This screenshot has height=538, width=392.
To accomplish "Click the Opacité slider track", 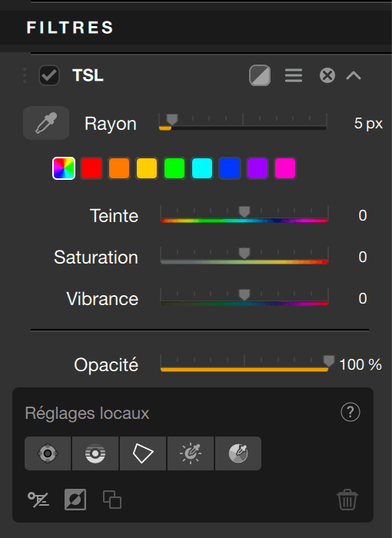I will (244, 369).
